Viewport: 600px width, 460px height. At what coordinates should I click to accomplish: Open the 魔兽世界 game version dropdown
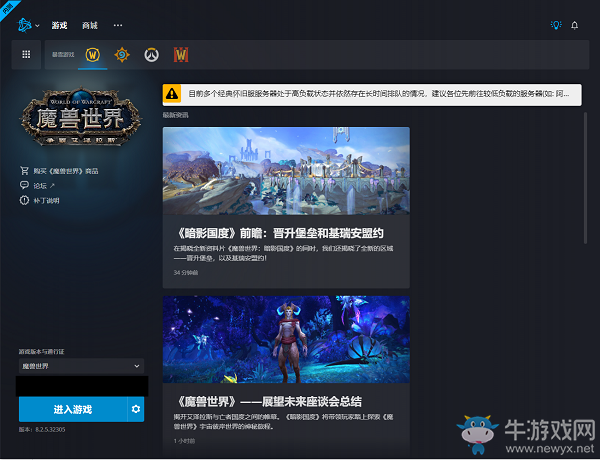click(x=82, y=366)
